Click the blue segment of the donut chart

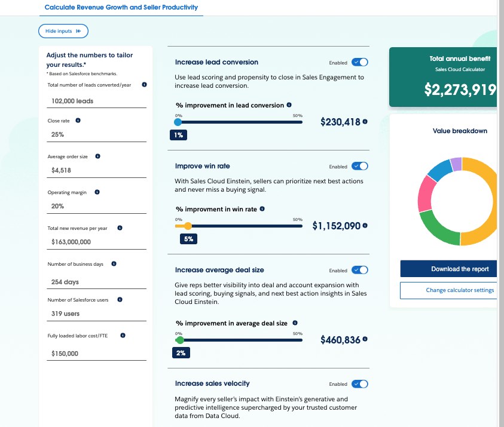click(x=441, y=170)
